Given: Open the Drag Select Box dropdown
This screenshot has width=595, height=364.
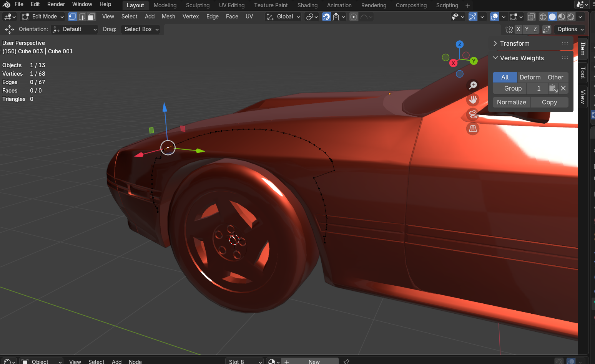Looking at the screenshot, I should click(141, 29).
